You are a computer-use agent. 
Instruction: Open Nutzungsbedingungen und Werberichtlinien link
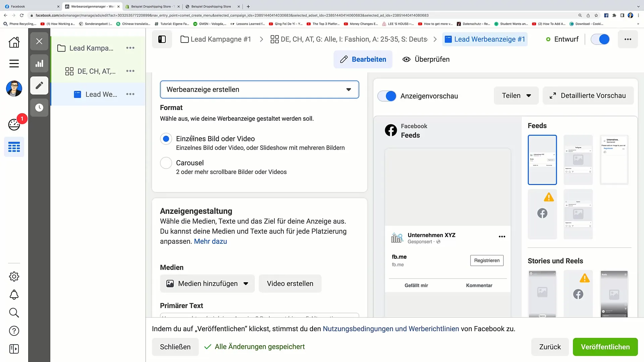[x=391, y=329]
